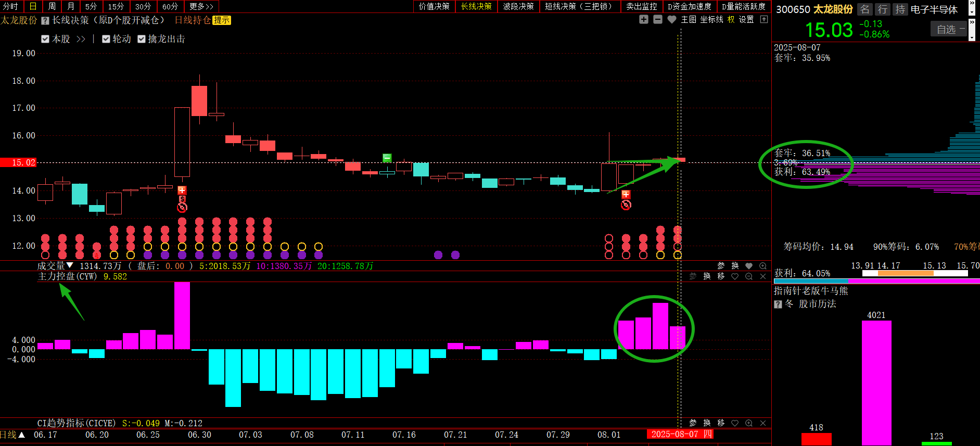The width and height of the screenshot is (980, 446).
Task: Expand the >> arrow beside 自选 button
Action: [972, 23]
